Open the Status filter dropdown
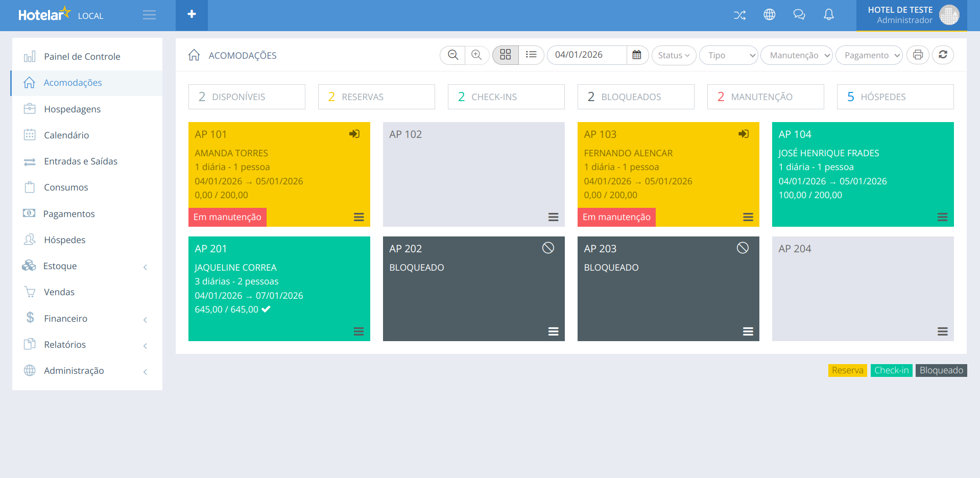Image resolution: width=980 pixels, height=478 pixels. [674, 55]
